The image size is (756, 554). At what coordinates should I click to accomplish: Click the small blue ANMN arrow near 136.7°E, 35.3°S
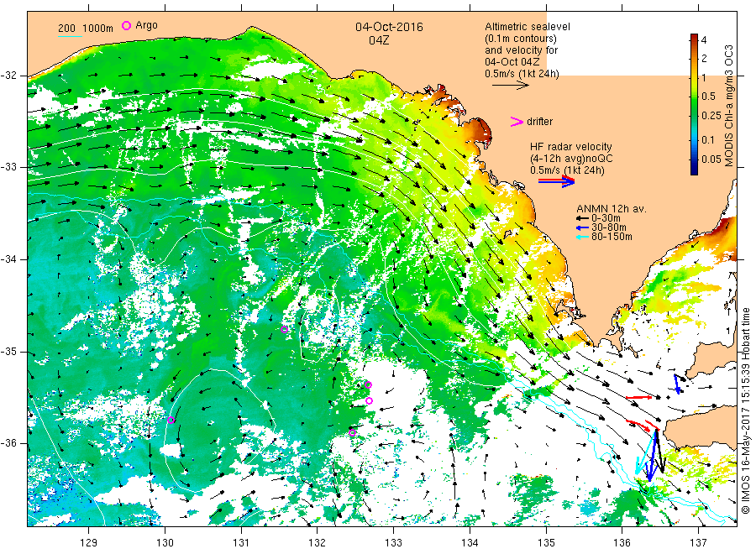coord(677,384)
